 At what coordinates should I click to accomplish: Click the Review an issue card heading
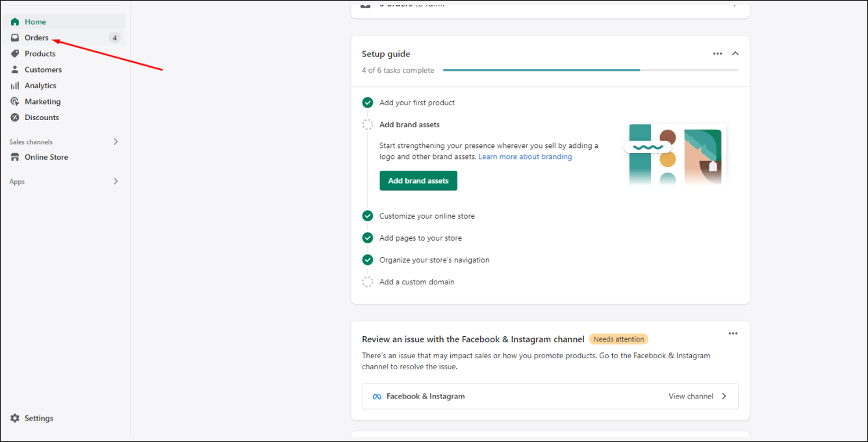473,339
